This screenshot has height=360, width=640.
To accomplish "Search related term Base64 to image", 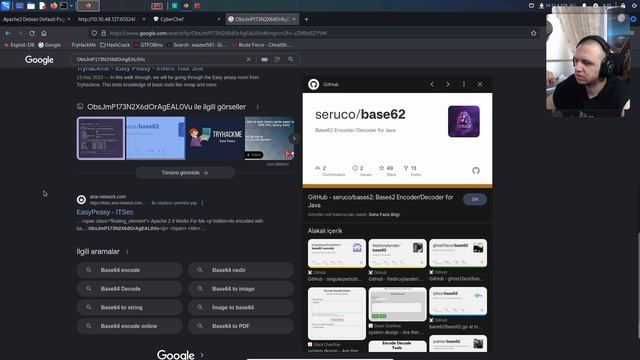I will [x=241, y=289].
